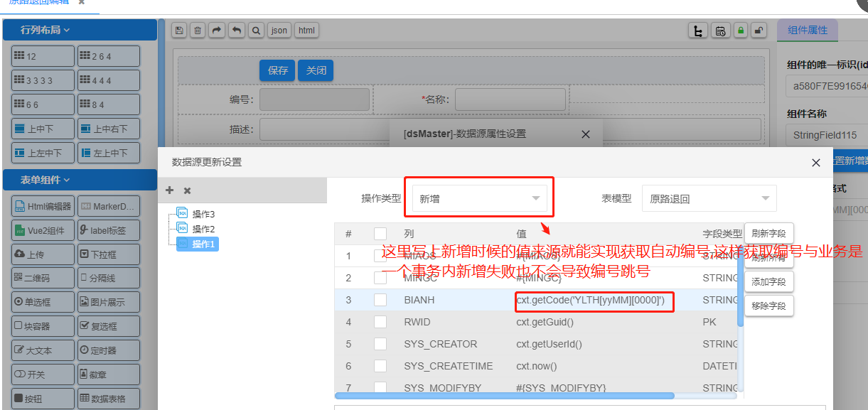Expand the 行列布局 panel header
This screenshot has height=410, width=868.
coord(80,30)
